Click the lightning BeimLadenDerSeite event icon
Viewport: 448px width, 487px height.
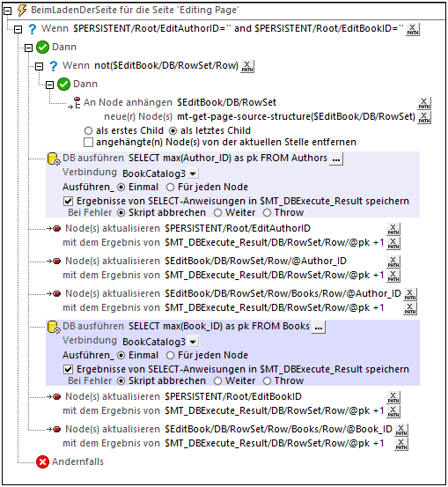[22, 11]
